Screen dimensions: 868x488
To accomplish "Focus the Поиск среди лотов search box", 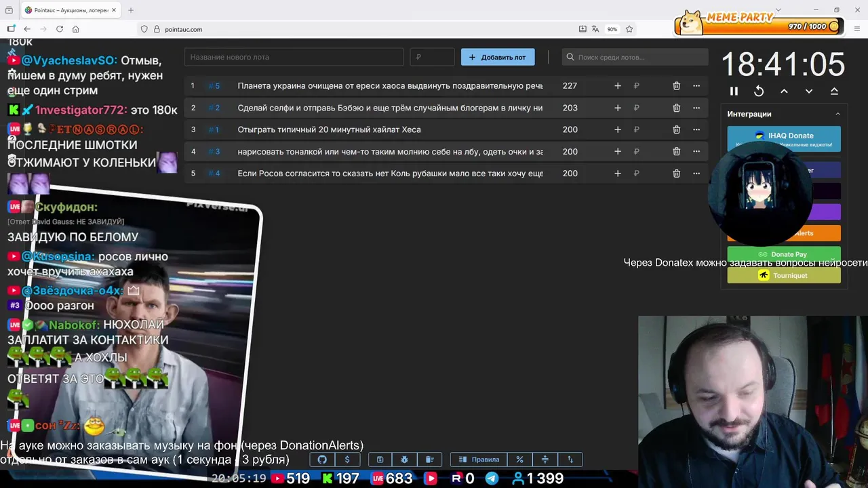I will [635, 57].
